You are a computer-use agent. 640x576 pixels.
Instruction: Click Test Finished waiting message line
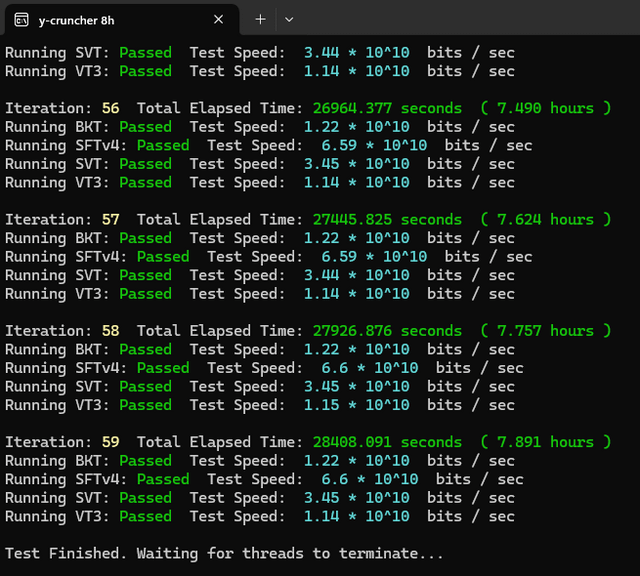coord(224,554)
